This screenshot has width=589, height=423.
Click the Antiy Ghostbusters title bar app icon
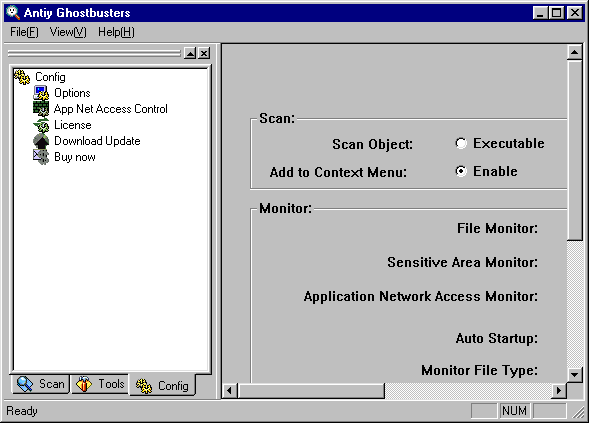[13, 12]
